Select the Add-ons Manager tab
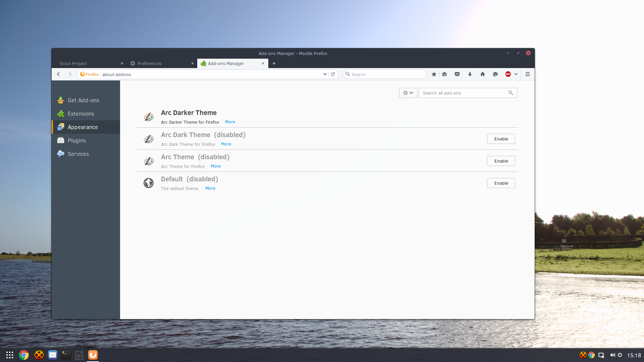644x362 pixels. coord(233,63)
